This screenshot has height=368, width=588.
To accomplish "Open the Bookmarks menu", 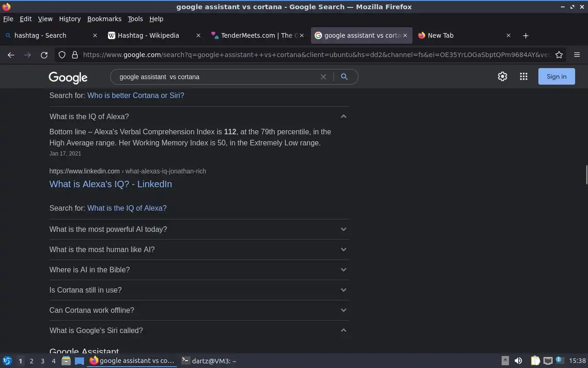I will [x=104, y=19].
